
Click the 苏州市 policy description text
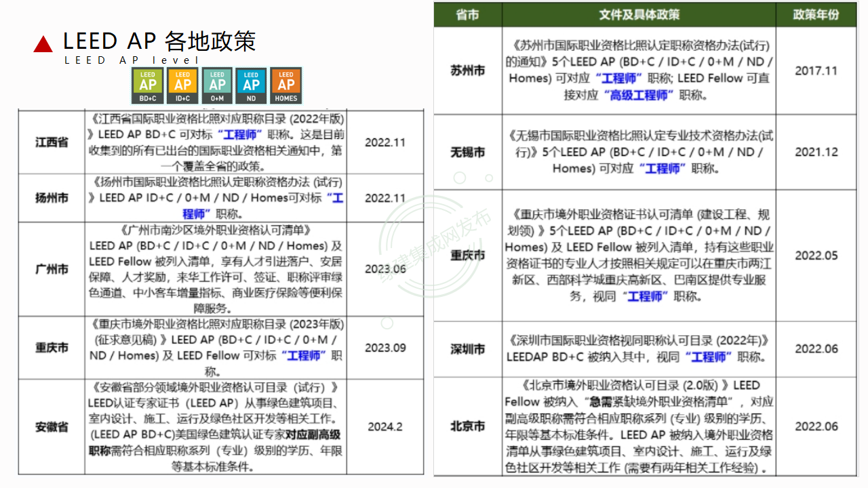click(x=639, y=70)
